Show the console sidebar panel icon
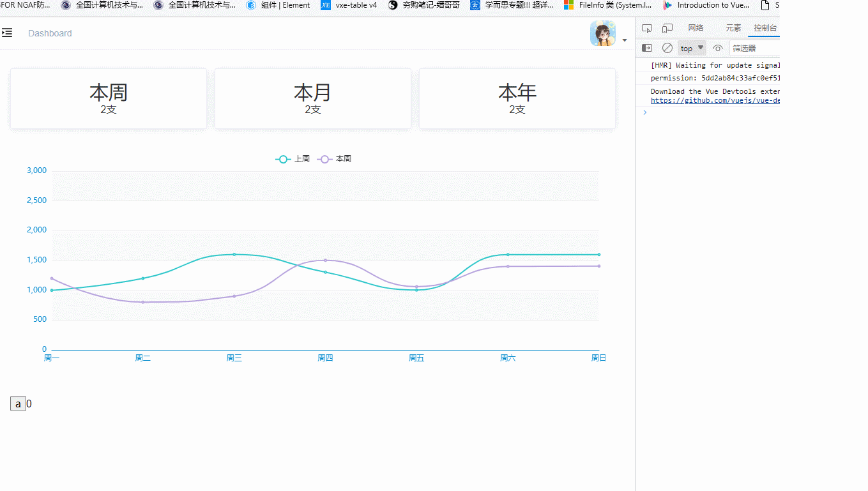The height and width of the screenshot is (491, 868). 647,48
